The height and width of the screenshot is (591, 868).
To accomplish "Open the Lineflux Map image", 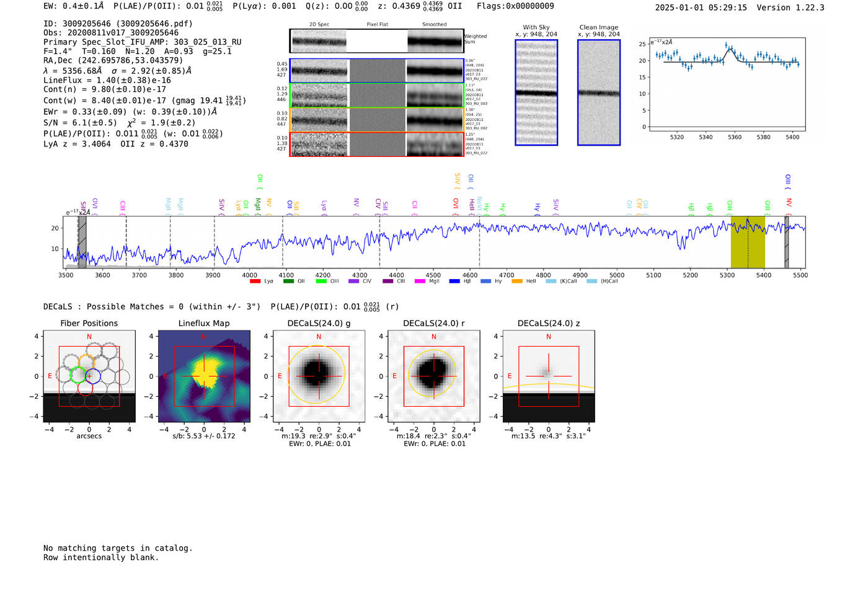I will [204, 376].
